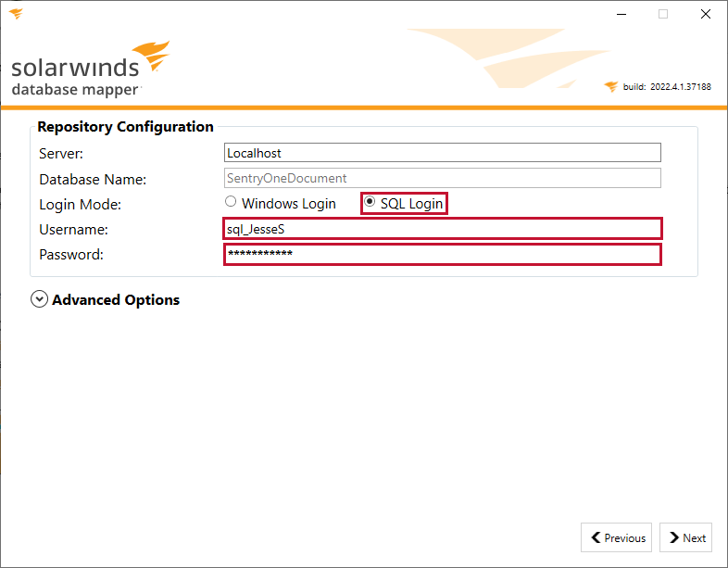Expand the Advanced Options section
The height and width of the screenshot is (568, 728).
(x=40, y=299)
